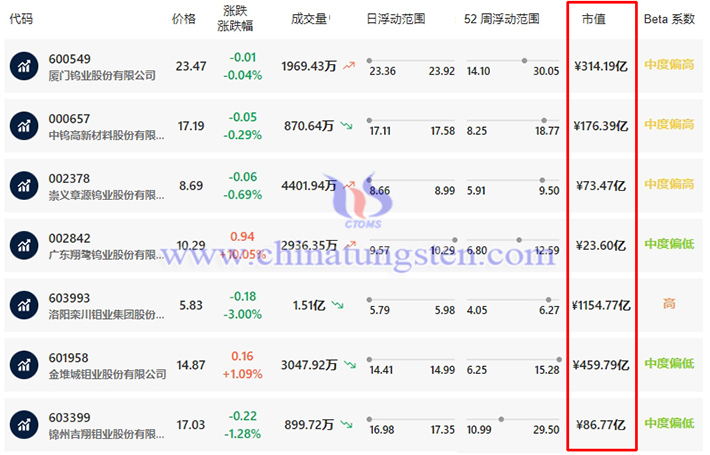Click the up-trend volume arrow next to 4401.94万

pyautogui.click(x=349, y=185)
